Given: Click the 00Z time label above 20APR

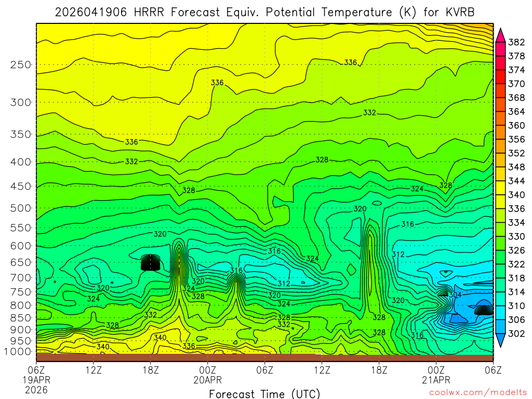Looking at the screenshot, I should pos(207,370).
